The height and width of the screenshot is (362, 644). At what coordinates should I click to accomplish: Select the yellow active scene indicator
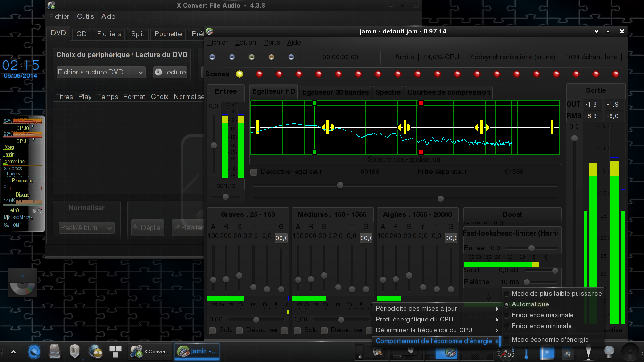239,74
